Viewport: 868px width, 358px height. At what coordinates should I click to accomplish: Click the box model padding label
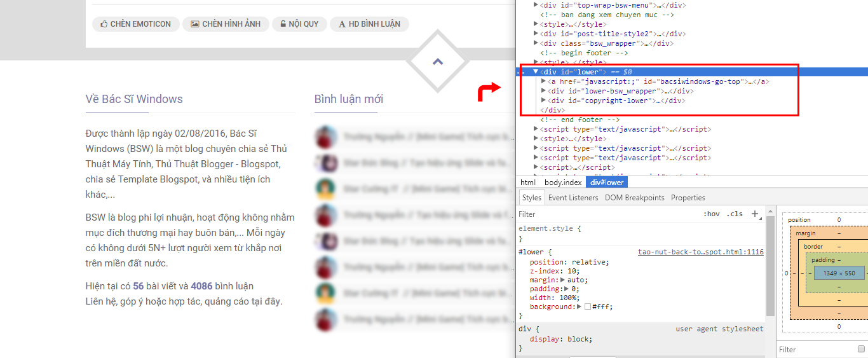[824, 260]
